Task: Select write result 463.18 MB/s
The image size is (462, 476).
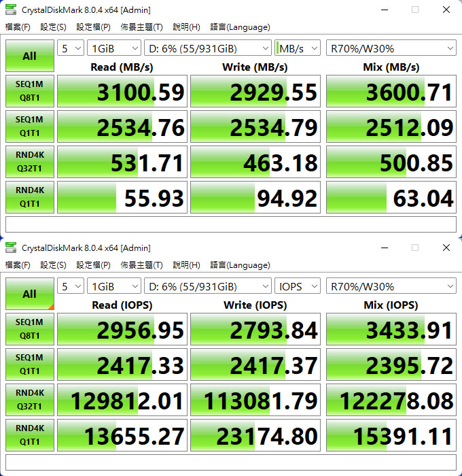Action: [x=255, y=162]
